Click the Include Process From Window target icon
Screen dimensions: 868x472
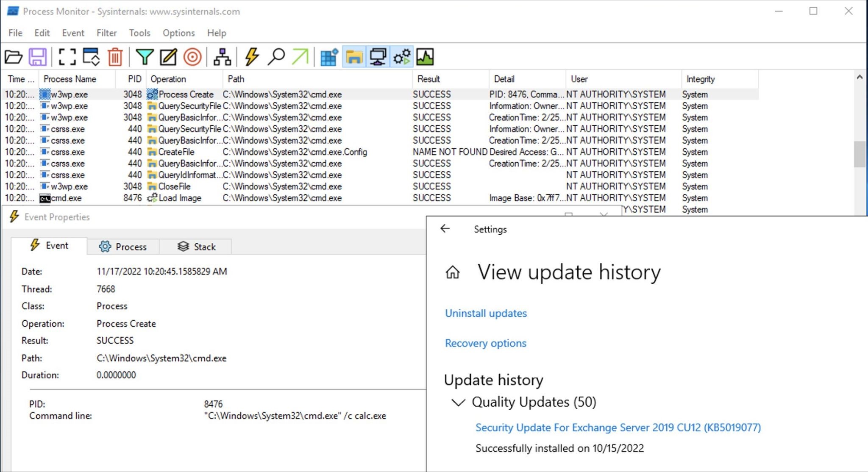(x=192, y=57)
